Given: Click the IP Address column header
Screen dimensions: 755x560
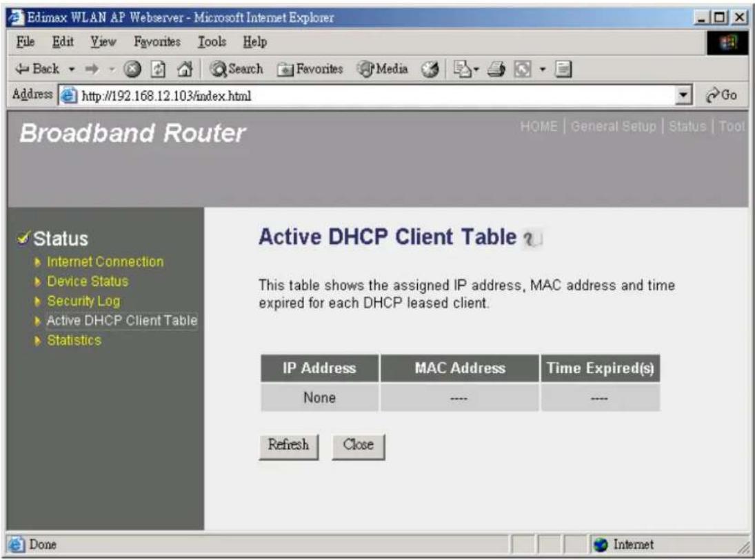Looking at the screenshot, I should click(x=319, y=368).
